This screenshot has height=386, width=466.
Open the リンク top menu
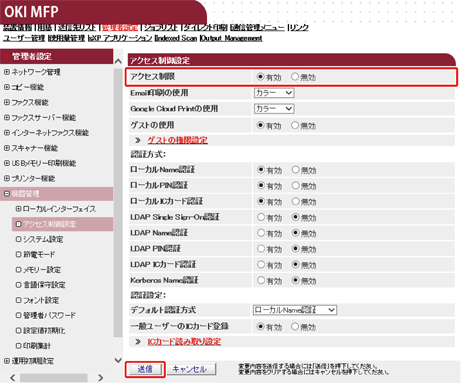(x=299, y=27)
